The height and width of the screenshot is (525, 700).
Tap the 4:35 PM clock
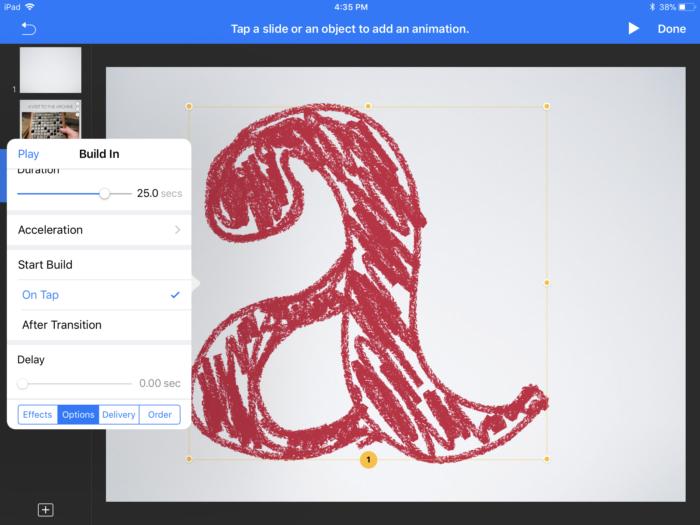click(351, 7)
